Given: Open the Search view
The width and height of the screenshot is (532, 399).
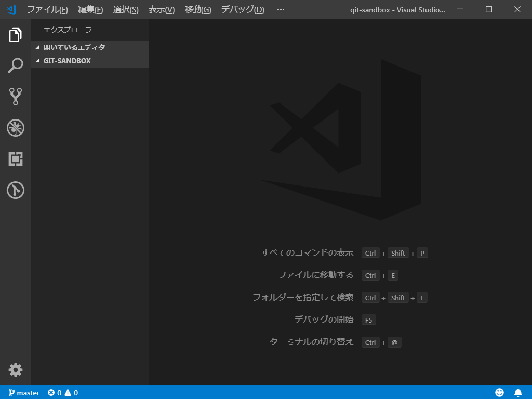Looking at the screenshot, I should pyautogui.click(x=15, y=65).
